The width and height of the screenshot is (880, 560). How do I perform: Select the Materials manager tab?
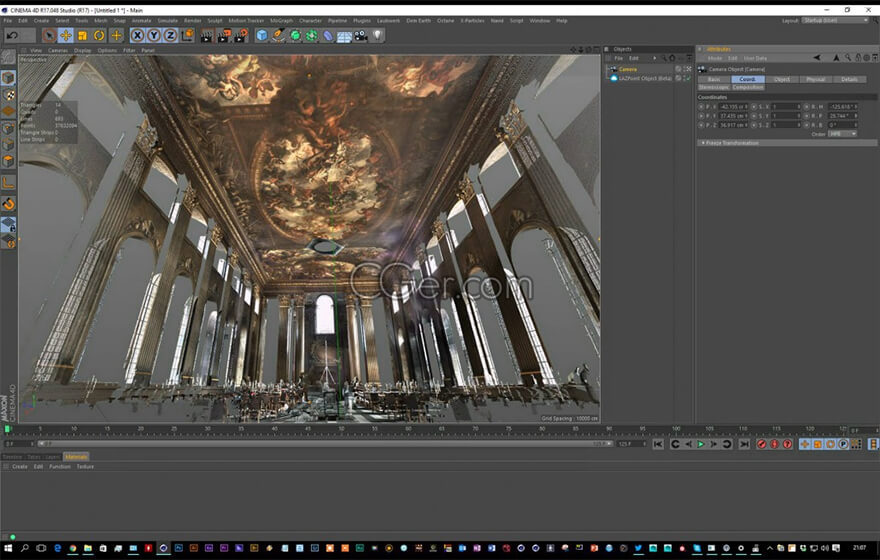click(x=76, y=457)
